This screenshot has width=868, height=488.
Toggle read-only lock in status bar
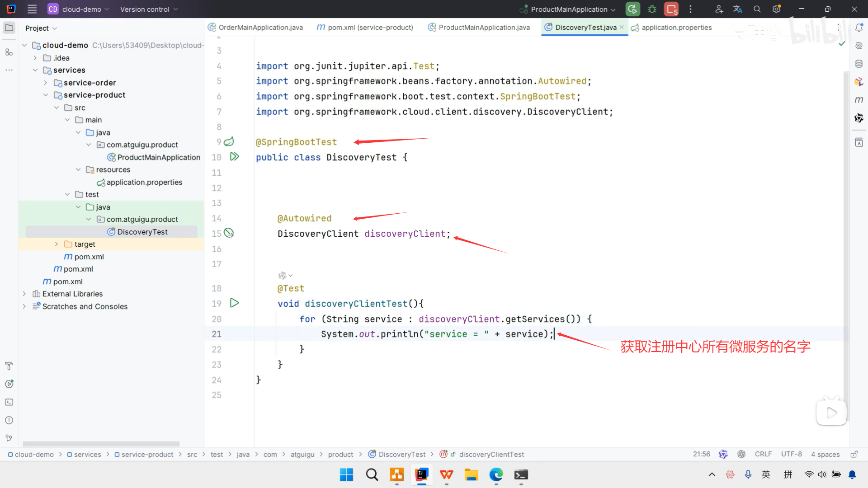(x=854, y=454)
